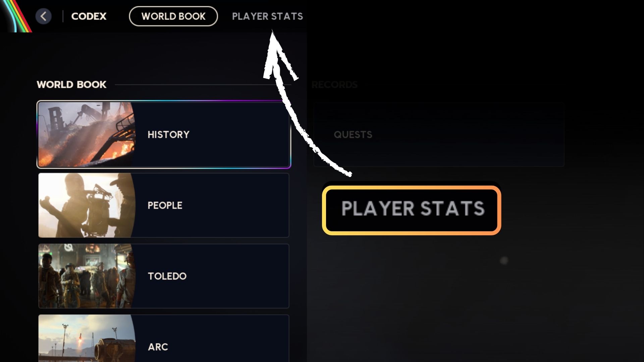Select the People entry label
The width and height of the screenshot is (644, 362).
165,205
